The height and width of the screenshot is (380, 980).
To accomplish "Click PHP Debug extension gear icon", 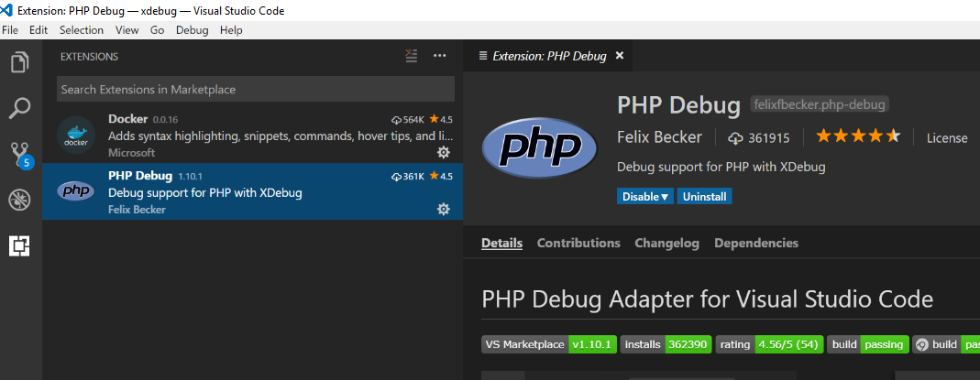I will coord(444,209).
